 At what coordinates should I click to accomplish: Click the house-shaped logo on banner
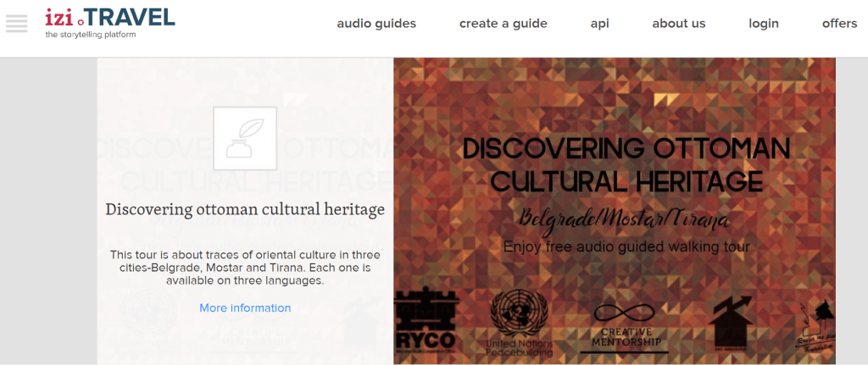[x=730, y=322]
